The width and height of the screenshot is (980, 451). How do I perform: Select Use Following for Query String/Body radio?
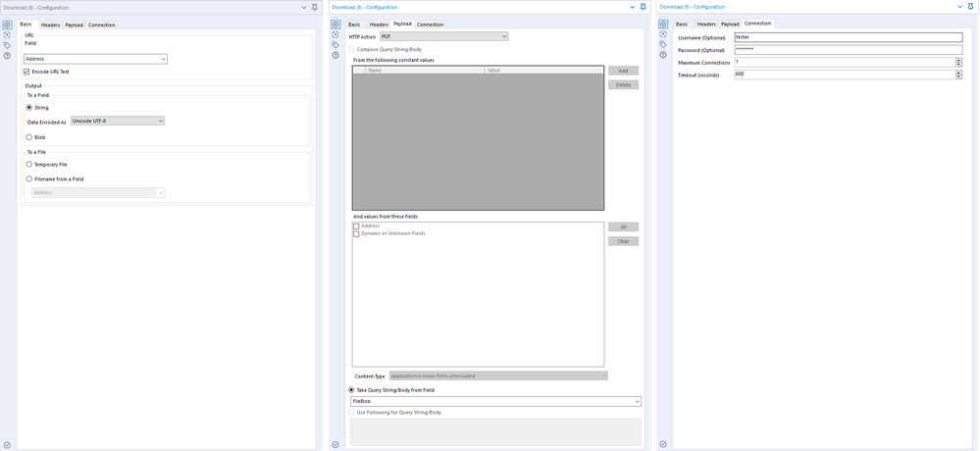(352, 412)
